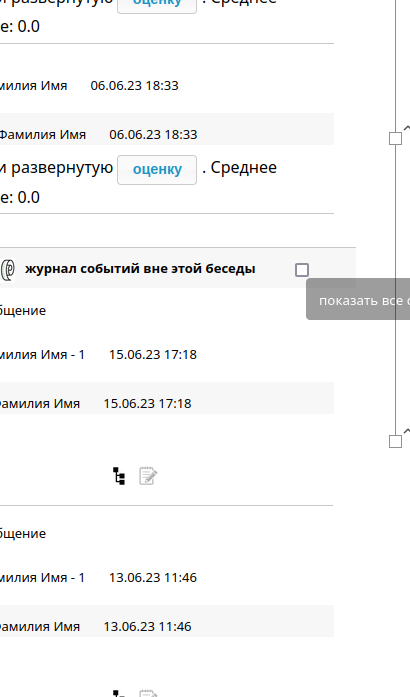Screen dimensions: 410x697
Task: Click the cut-off "оценку" button at the very top
Action: 157,5
